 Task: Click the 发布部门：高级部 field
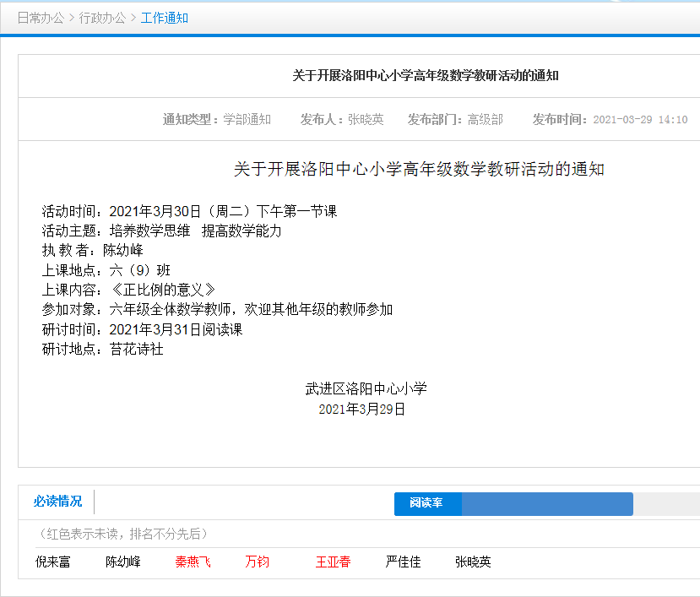[455, 120]
